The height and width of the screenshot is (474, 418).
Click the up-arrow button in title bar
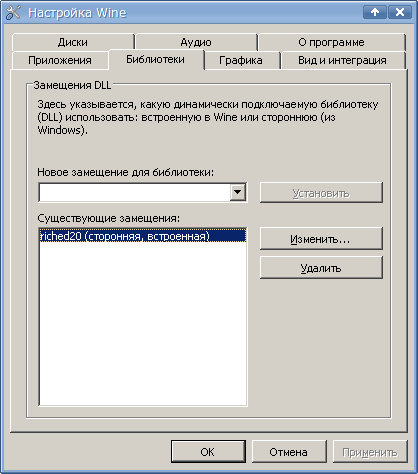click(x=375, y=12)
